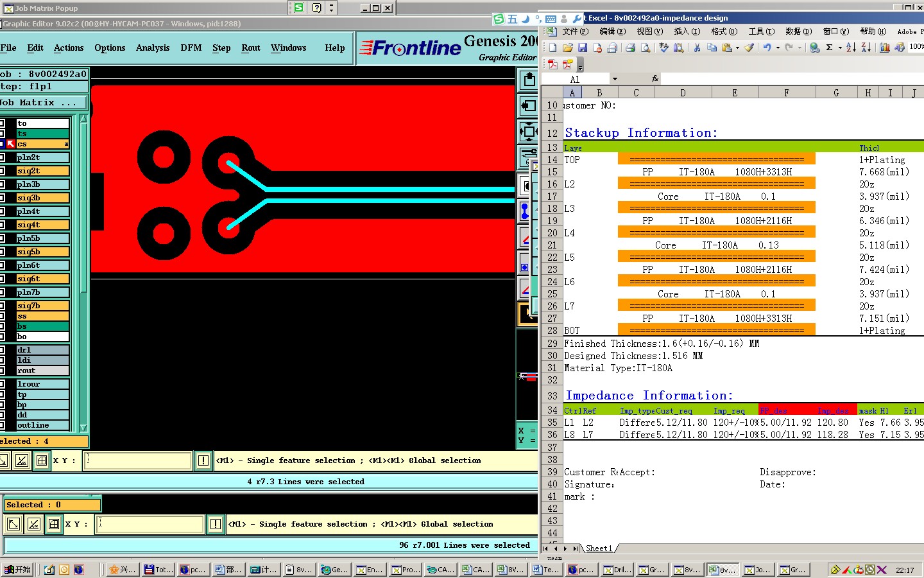Enable the checkbox for the drl layer

pos(3,350)
